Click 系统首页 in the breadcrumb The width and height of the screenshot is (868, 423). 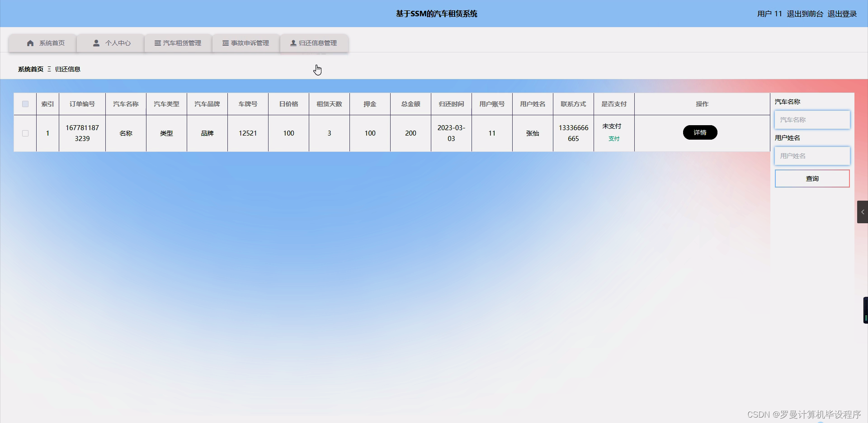tap(30, 69)
